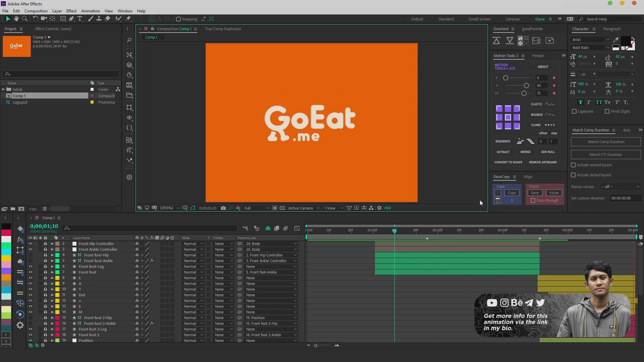Click the Overlord push-to-Illustrator triangle icon
This screenshot has height=362, width=644.
[496, 41]
